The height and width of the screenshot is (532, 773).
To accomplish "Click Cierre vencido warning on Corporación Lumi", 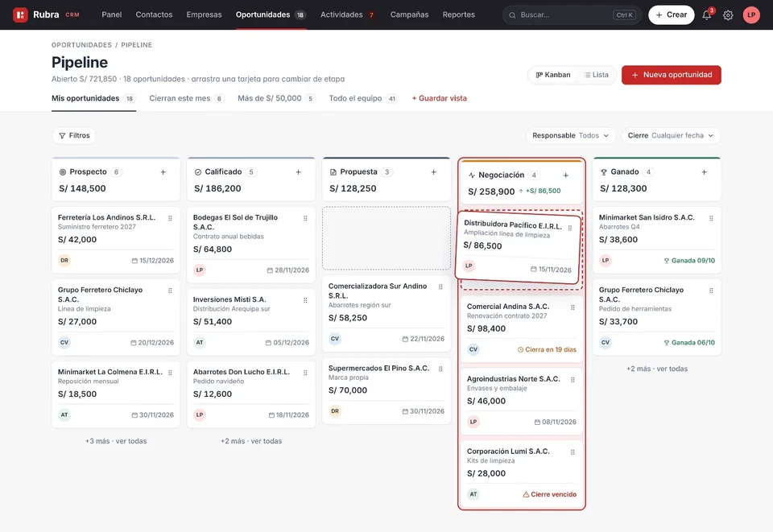I will tap(549, 494).
